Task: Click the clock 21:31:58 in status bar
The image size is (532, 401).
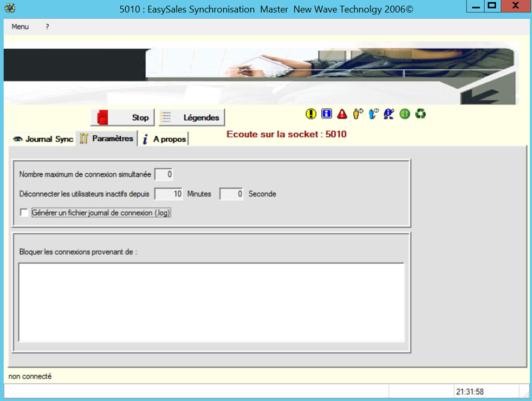Action: pos(470,392)
